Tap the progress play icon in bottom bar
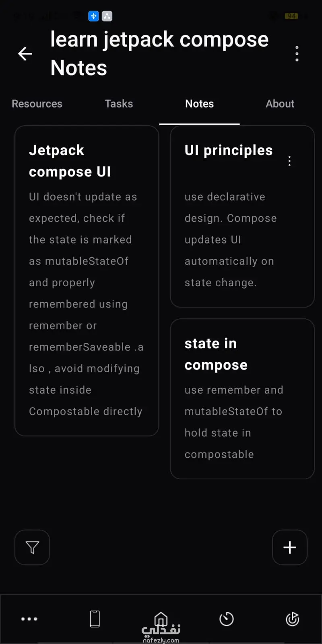Screen dimensions: 322x644 [292, 619]
